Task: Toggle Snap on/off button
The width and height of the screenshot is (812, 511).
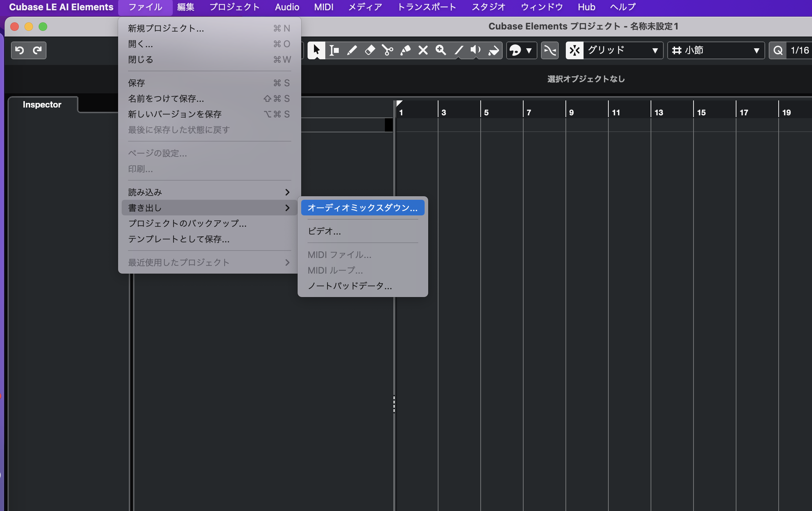Action: pos(575,50)
